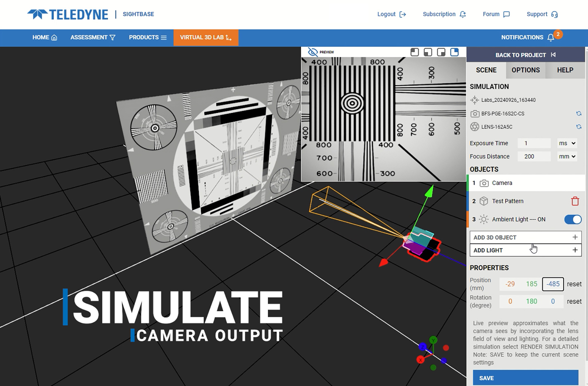This screenshot has height=386, width=588.
Task: Move preview to bottom-right corner position
Action: [x=441, y=52]
